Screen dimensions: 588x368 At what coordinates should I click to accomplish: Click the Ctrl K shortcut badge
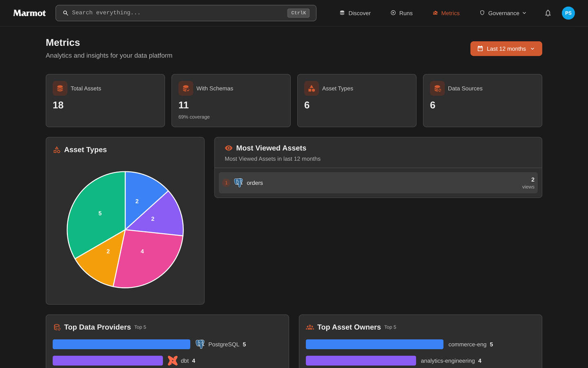298,13
